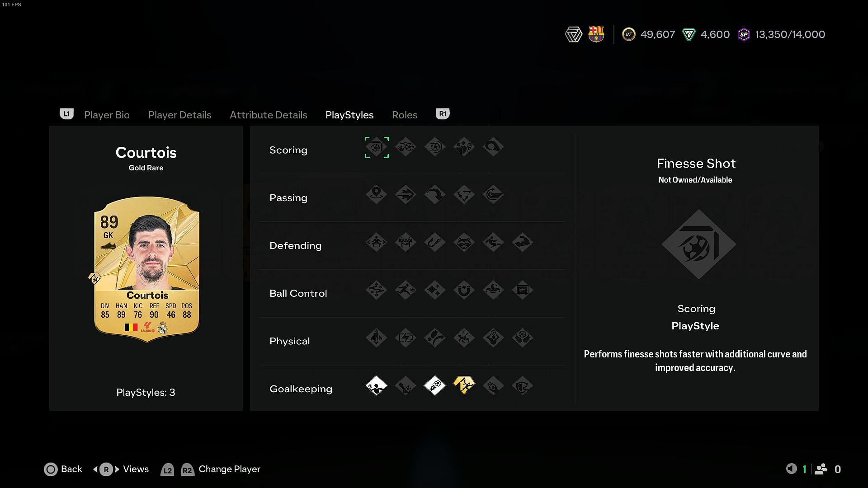The height and width of the screenshot is (488, 868).
Task: Expand Player Details section
Action: pyautogui.click(x=179, y=114)
